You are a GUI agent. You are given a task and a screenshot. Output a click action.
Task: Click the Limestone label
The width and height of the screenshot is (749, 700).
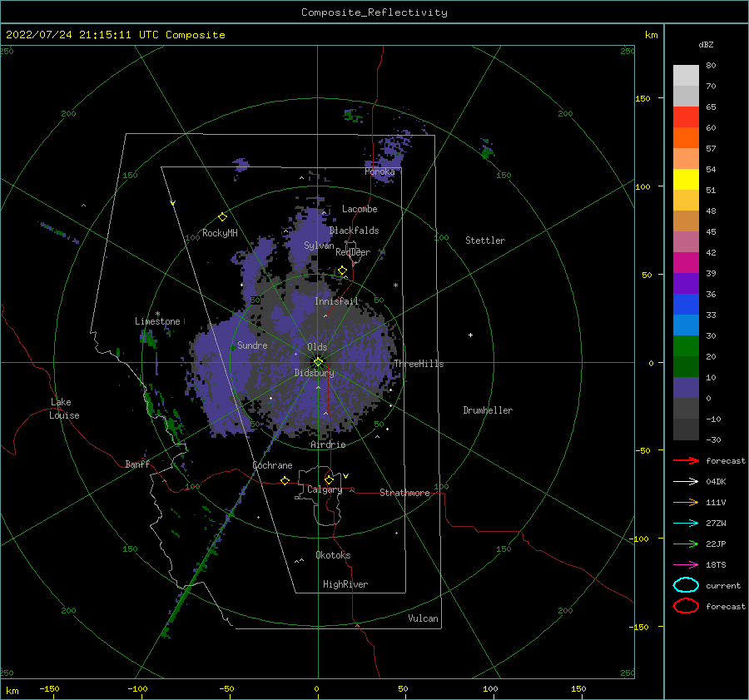[157, 321]
